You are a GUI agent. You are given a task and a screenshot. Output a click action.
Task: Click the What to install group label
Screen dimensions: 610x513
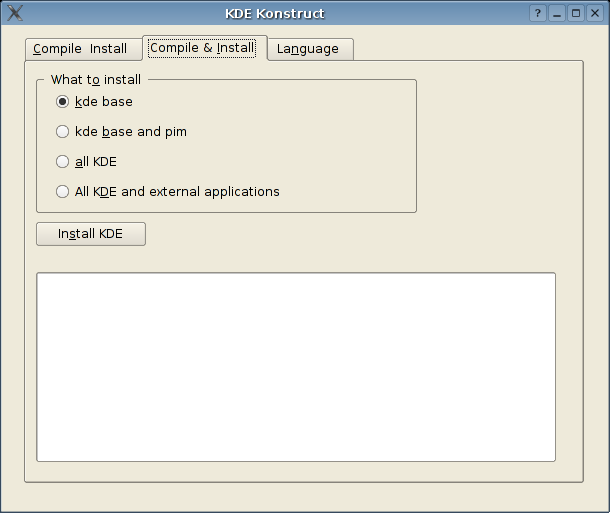point(96,80)
